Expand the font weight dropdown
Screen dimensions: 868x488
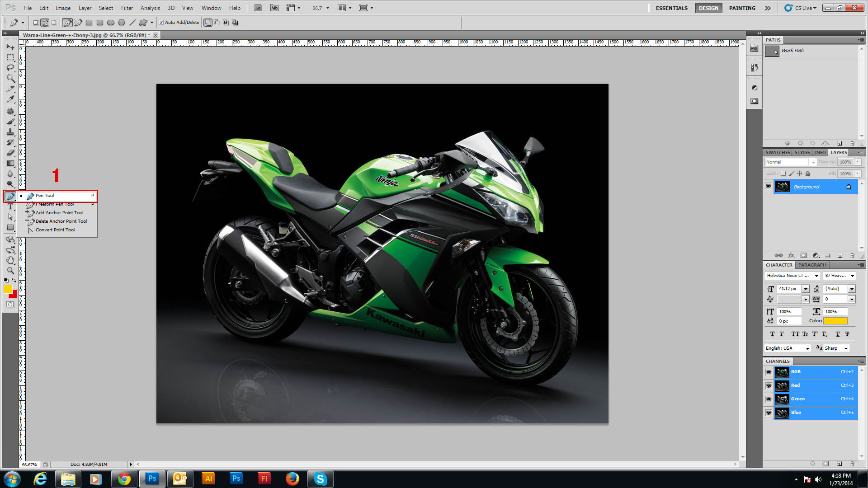(x=853, y=275)
